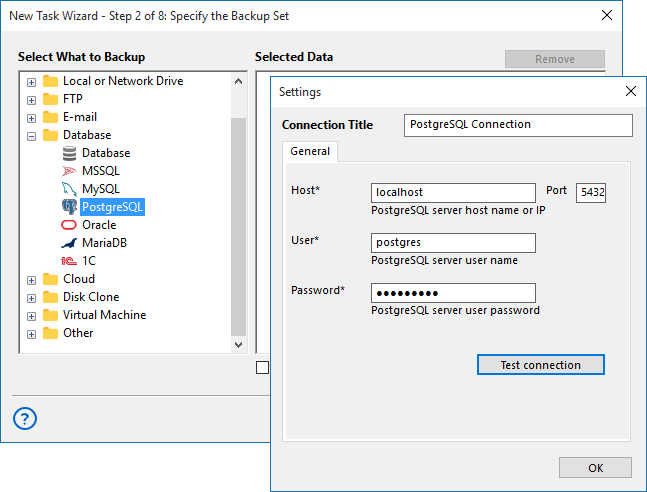Viewport: 647px width, 492px height.
Task: Collapse the Database tree node
Action: pos(31,135)
